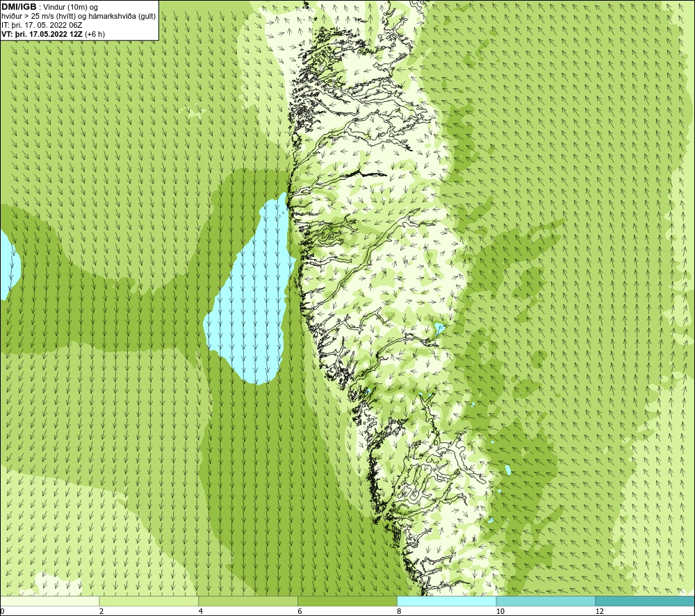Click the 8–10 m/s light cyan swatch
695x616 pixels.
[447, 601]
